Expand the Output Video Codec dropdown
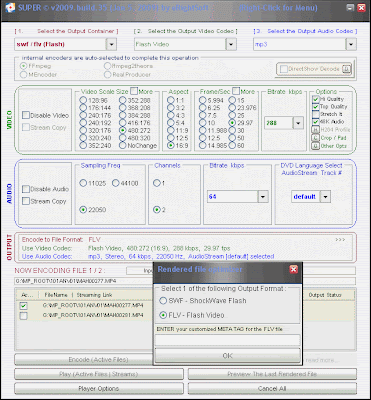Viewport: 371px width, 400px height. (x=231, y=44)
